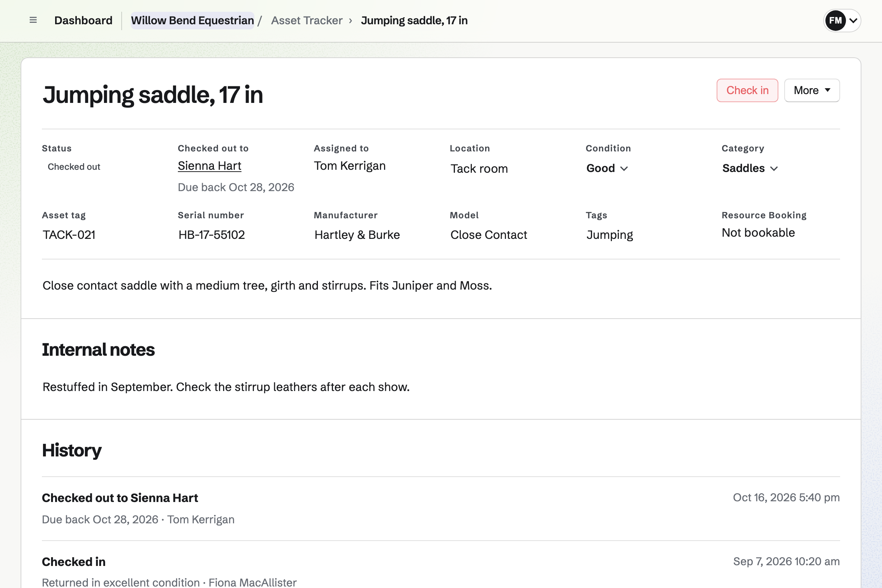Select the Jumping saddle breadcrumb title

tap(414, 20)
